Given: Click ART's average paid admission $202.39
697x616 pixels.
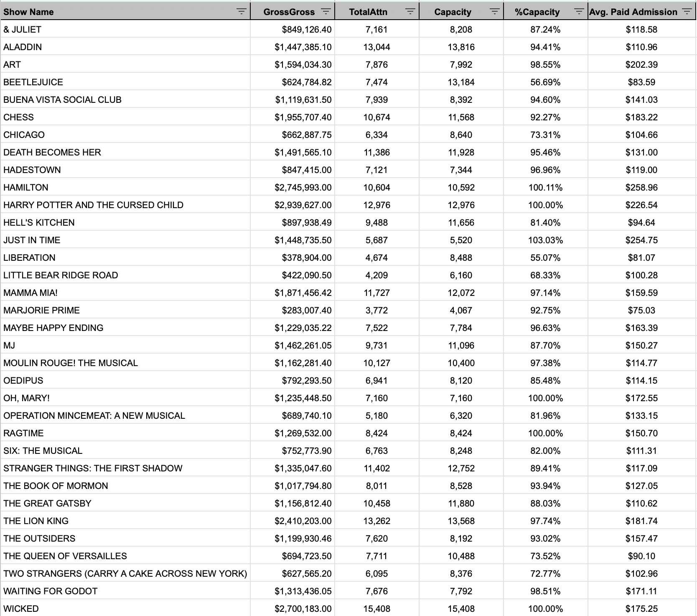Looking at the screenshot, I should point(641,65).
